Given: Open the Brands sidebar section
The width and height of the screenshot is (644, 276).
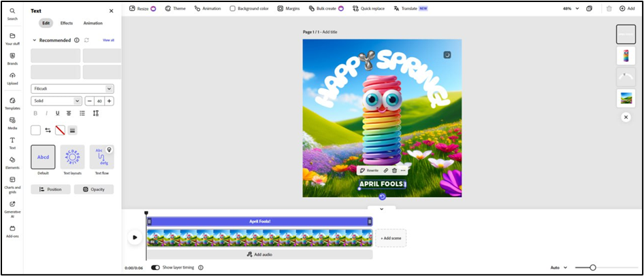Looking at the screenshot, I should 12,58.
